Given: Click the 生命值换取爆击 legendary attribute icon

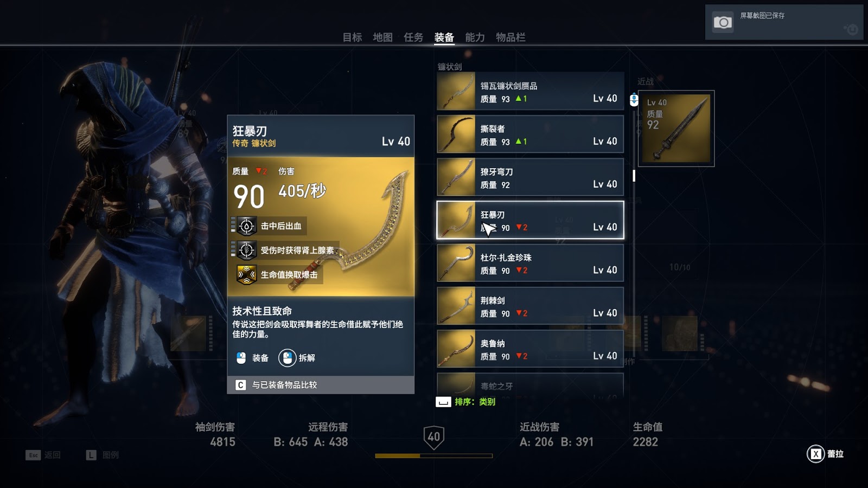Looking at the screenshot, I should [x=247, y=274].
